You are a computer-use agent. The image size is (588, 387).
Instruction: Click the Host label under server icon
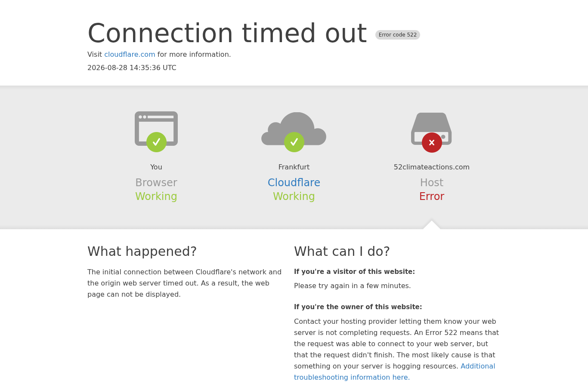coord(432,183)
